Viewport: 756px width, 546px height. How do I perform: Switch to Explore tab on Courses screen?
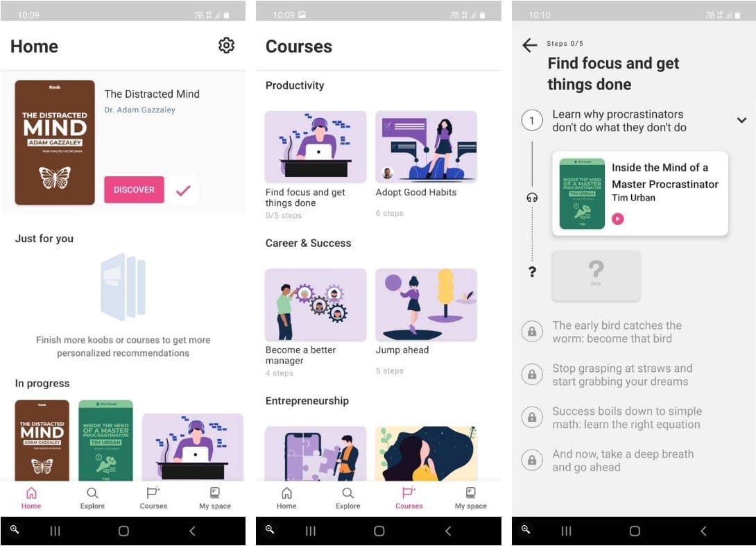point(347,497)
